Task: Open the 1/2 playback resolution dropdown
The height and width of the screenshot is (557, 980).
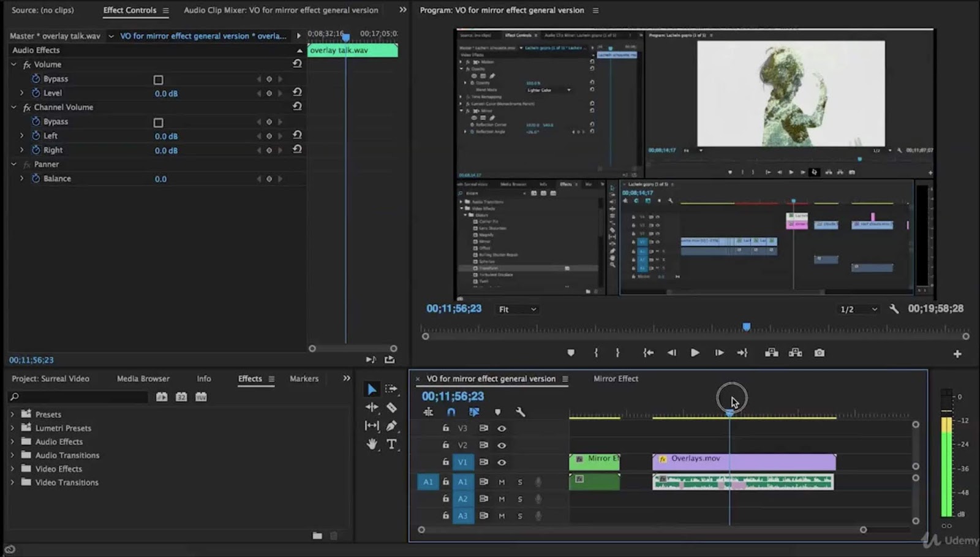Action: [x=858, y=309]
